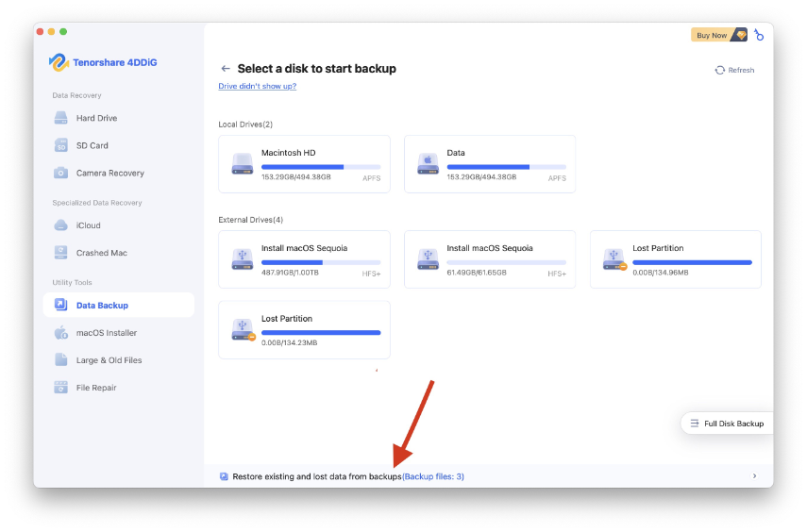807x532 pixels.
Task: Select the 61.65GB Install macOS Sequoia drive
Action: [490, 259]
